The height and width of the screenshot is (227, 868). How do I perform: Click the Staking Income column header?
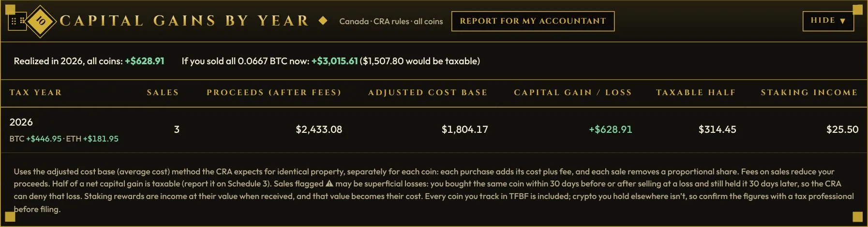[x=809, y=92]
